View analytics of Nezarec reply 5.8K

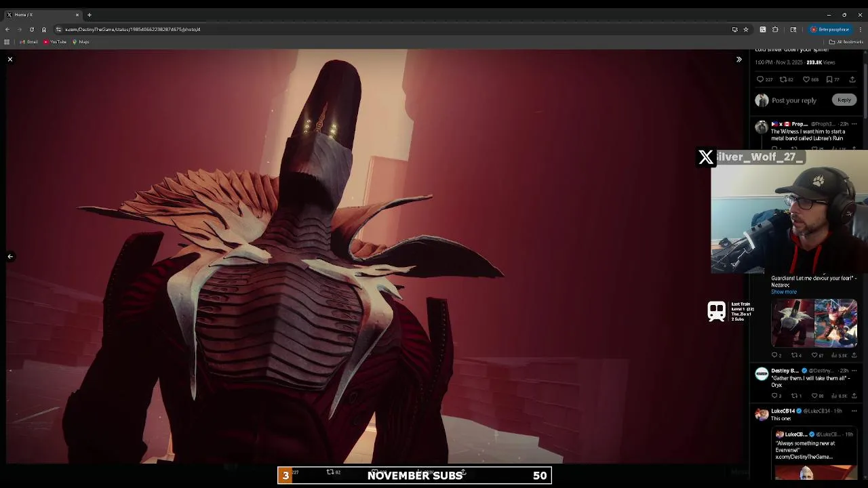[840, 355]
